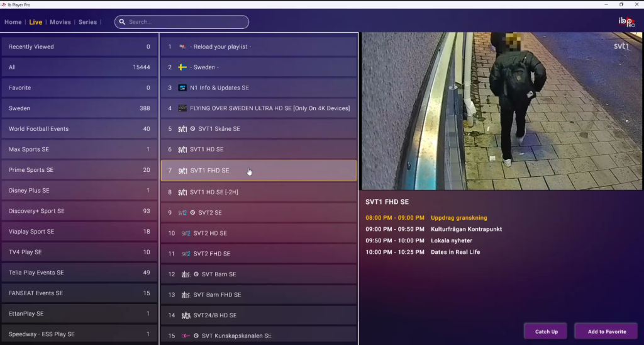This screenshot has height=345, width=644.
Task: Open Prime Sports SE category
Action: (79, 170)
